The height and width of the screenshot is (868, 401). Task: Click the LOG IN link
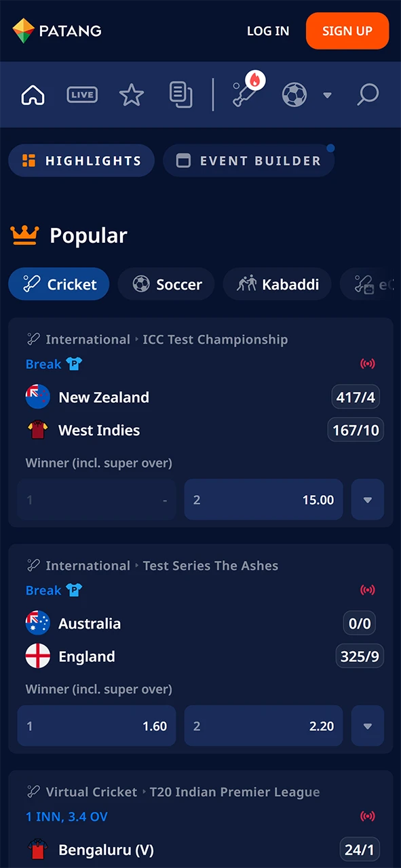[x=267, y=31]
